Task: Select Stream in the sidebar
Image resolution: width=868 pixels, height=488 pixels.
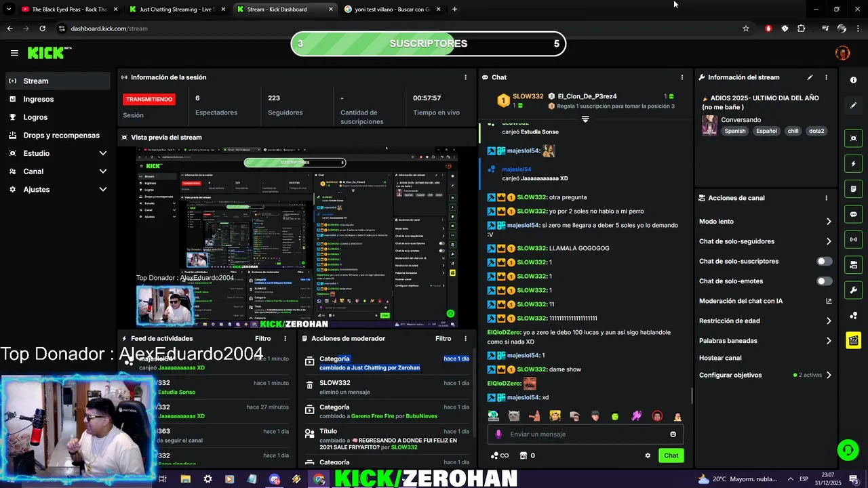Action: pyautogui.click(x=58, y=81)
